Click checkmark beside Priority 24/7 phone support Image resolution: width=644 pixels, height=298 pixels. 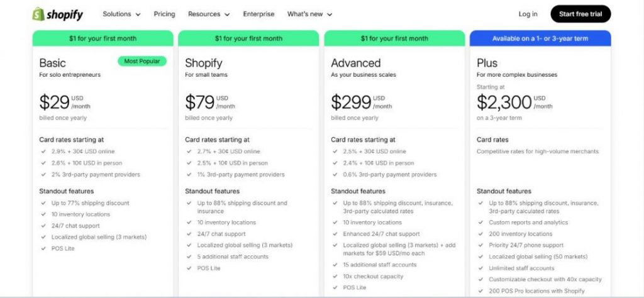480,245
